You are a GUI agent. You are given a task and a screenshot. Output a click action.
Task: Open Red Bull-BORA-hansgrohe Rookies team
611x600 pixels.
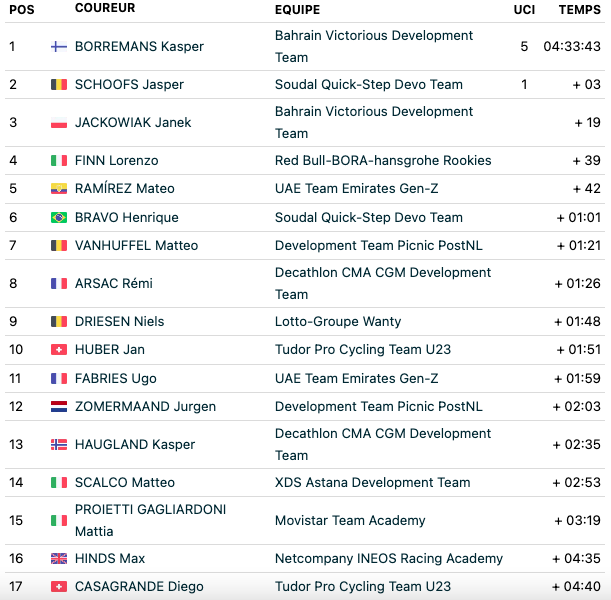click(x=383, y=161)
